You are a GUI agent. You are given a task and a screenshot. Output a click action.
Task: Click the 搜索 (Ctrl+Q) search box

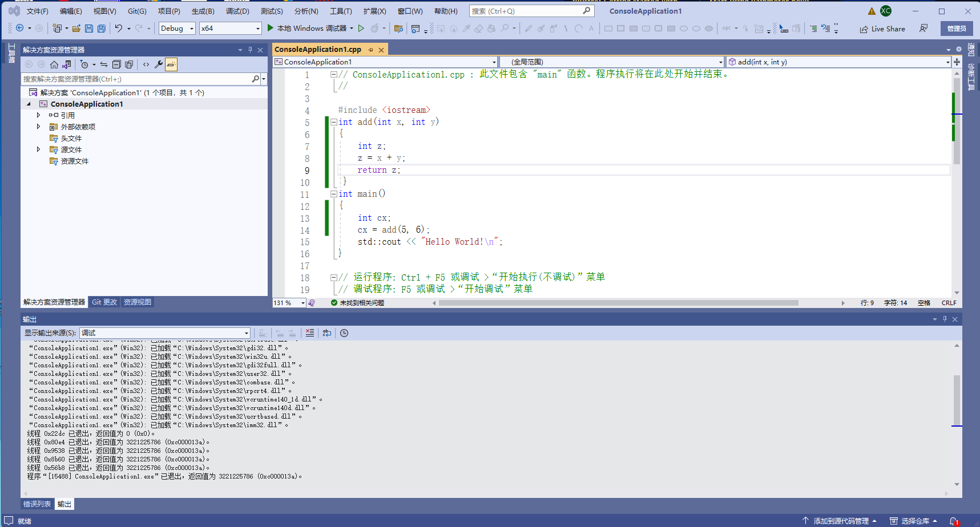(x=531, y=11)
